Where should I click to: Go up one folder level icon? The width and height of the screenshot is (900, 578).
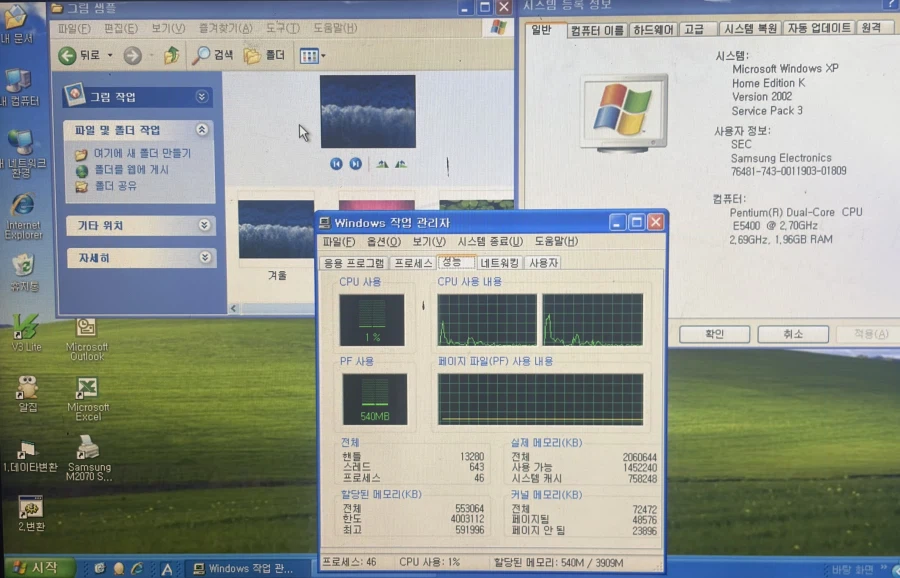point(171,55)
